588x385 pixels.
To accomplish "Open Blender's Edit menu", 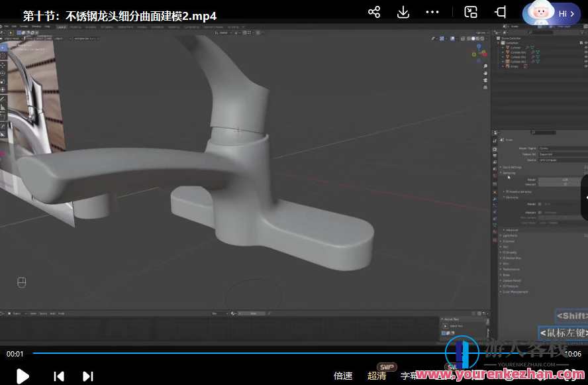I will [14, 27].
